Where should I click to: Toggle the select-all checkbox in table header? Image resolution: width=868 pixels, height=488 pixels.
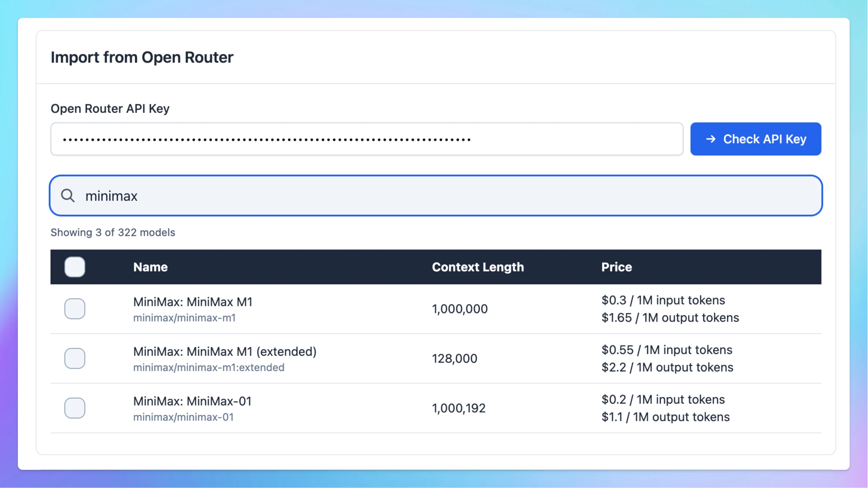[75, 267]
